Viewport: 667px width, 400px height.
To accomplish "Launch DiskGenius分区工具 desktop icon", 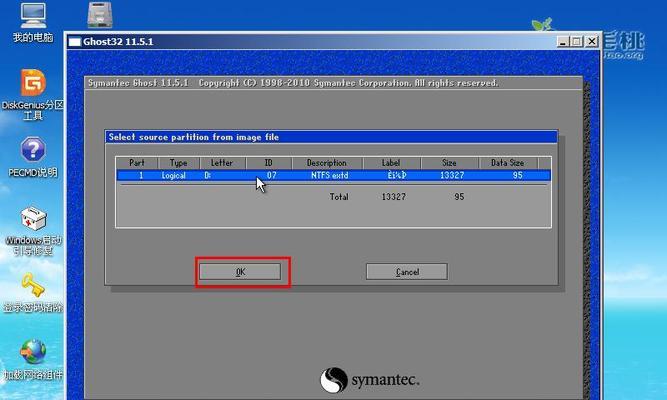I will tap(33, 94).
